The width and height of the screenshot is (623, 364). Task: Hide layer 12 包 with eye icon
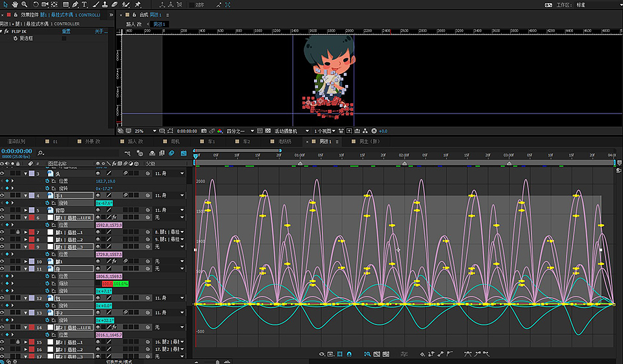click(3, 298)
